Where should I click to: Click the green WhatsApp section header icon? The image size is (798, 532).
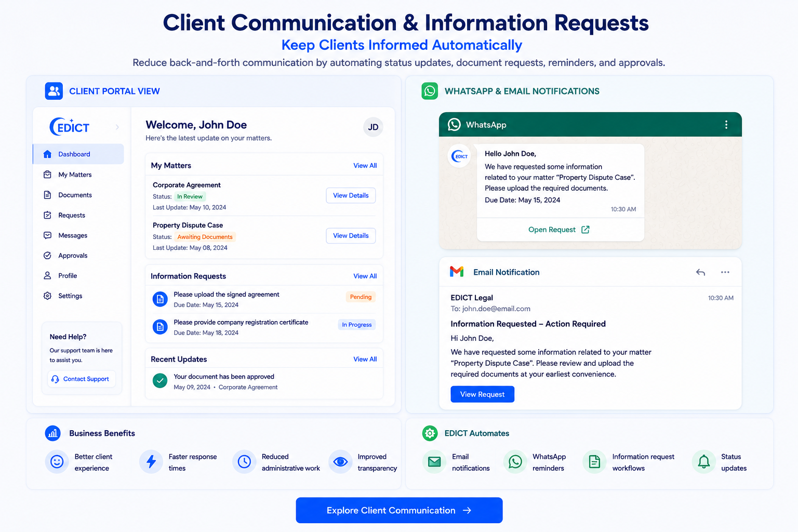click(430, 91)
